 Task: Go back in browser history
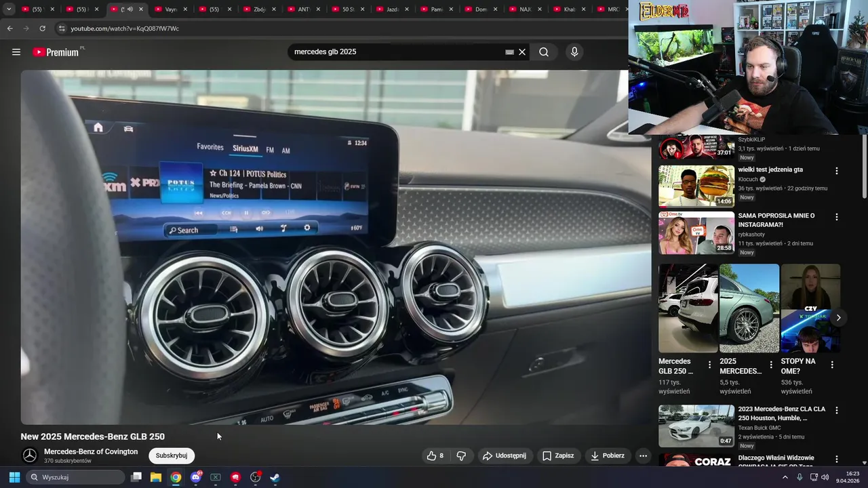pyautogui.click(x=9, y=28)
